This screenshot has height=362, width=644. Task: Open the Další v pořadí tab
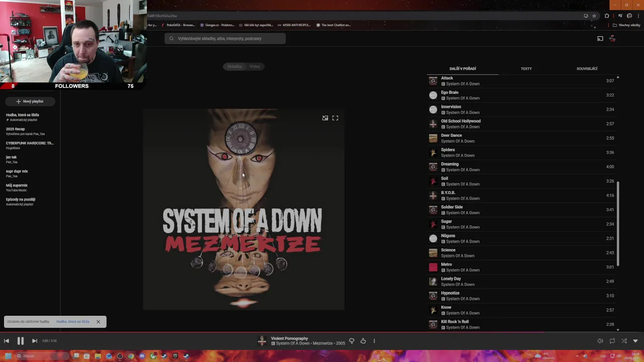(462, 68)
